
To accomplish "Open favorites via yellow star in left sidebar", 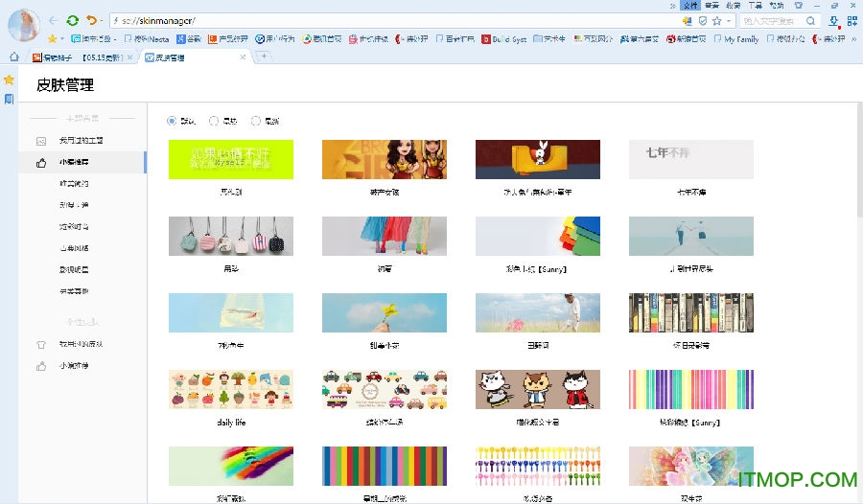I will tap(9, 80).
